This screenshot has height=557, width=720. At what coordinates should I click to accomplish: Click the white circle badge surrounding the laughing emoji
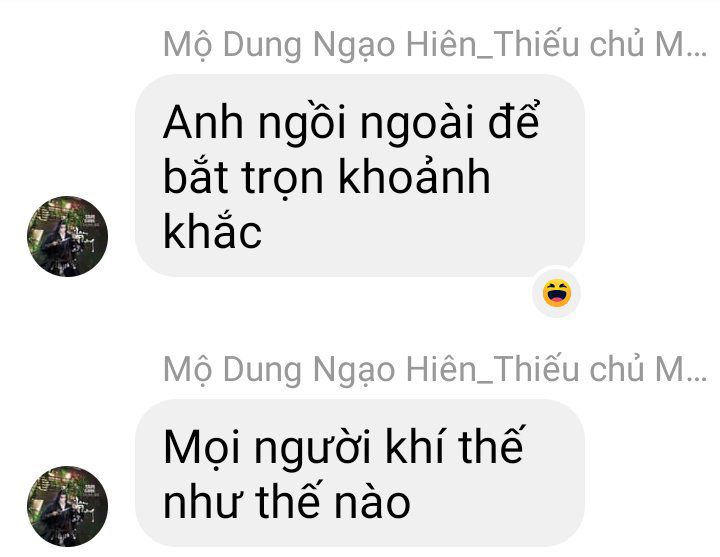[x=557, y=293]
